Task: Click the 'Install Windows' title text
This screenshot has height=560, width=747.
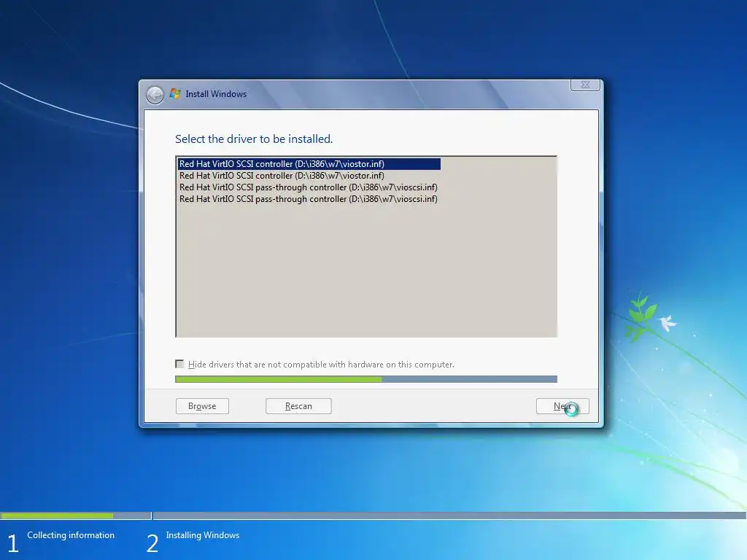Action: coord(216,94)
